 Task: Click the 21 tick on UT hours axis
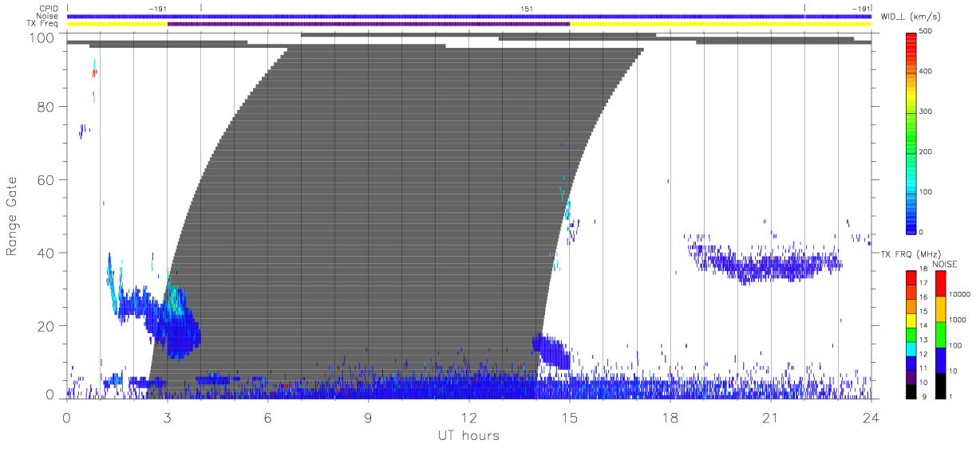[770, 418]
